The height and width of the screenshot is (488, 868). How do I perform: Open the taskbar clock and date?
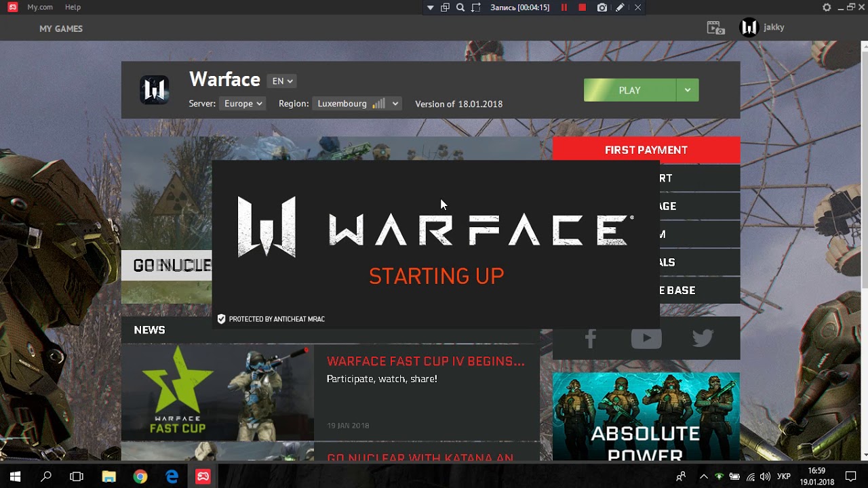(816, 476)
